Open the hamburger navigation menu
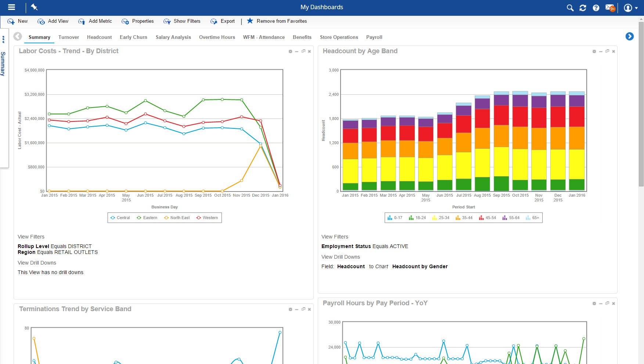Screen dimensions: 644x364 pyautogui.click(x=11, y=7)
